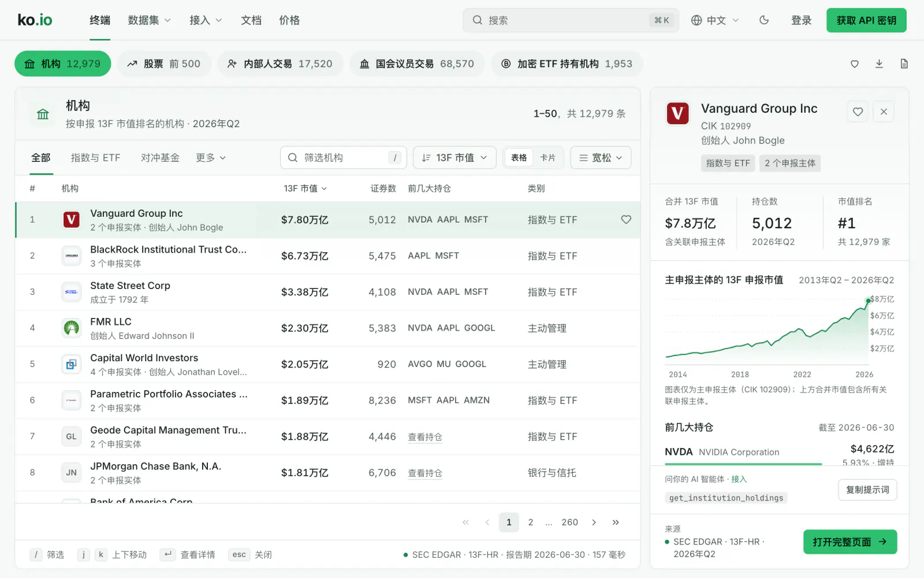Screen dimensions: 924x578
Task: Select the 内部人交易 tab
Action: [280, 64]
